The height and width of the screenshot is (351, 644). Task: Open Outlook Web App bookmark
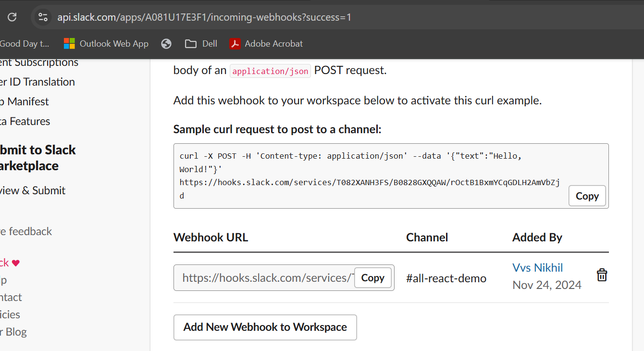tap(106, 44)
